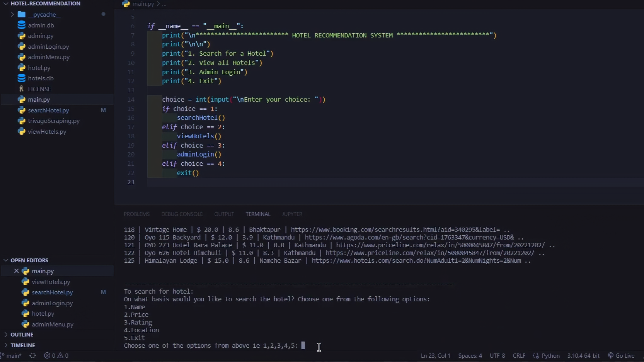Image resolution: width=644 pixels, height=362 pixels.
Task: Click the language mode braces icon
Action: tap(536, 355)
